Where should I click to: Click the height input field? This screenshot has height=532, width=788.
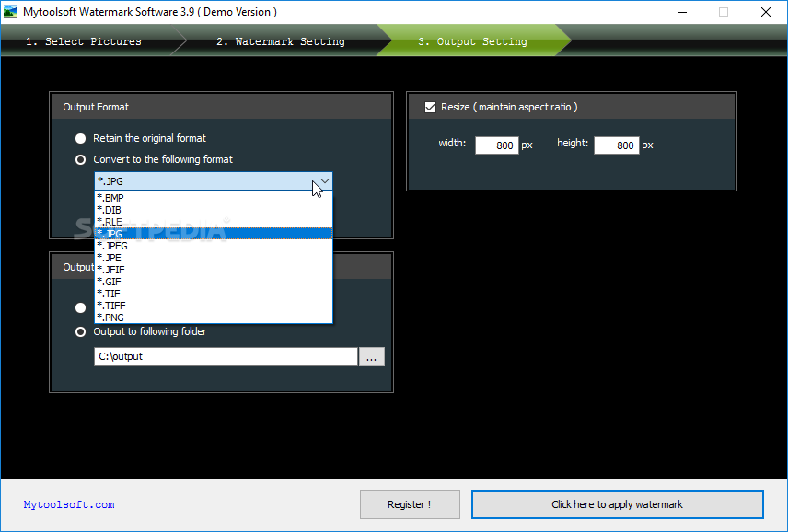click(x=616, y=145)
